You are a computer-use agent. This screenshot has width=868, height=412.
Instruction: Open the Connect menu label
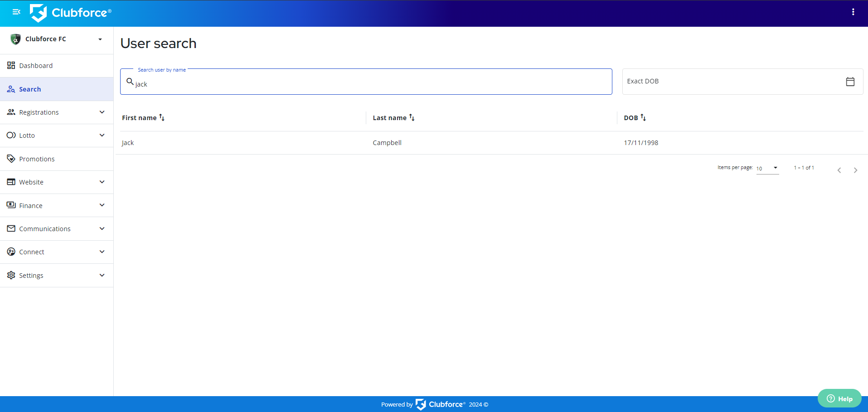[32, 252]
